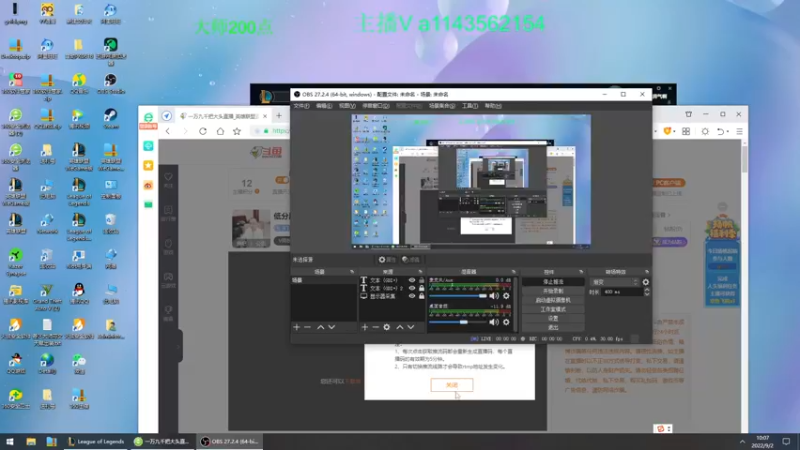Open source properties gear in the 来源 panel
800x450 pixels.
tap(387, 327)
